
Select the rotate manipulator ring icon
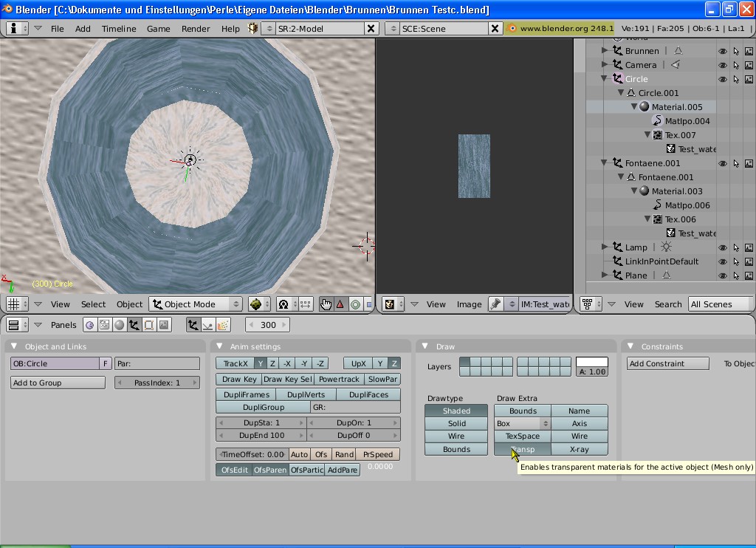click(x=355, y=304)
